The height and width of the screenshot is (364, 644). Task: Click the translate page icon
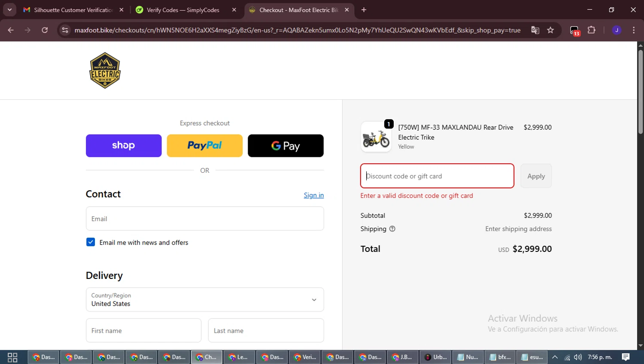(535, 30)
